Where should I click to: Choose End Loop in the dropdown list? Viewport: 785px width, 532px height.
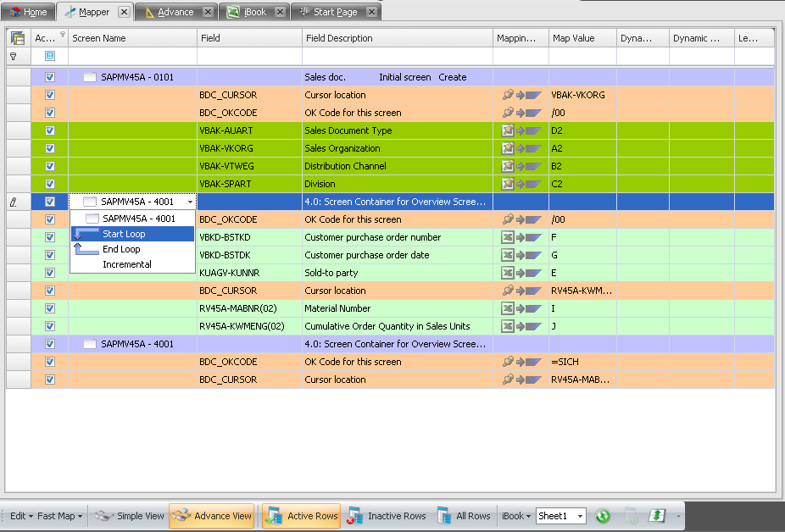[x=121, y=249]
